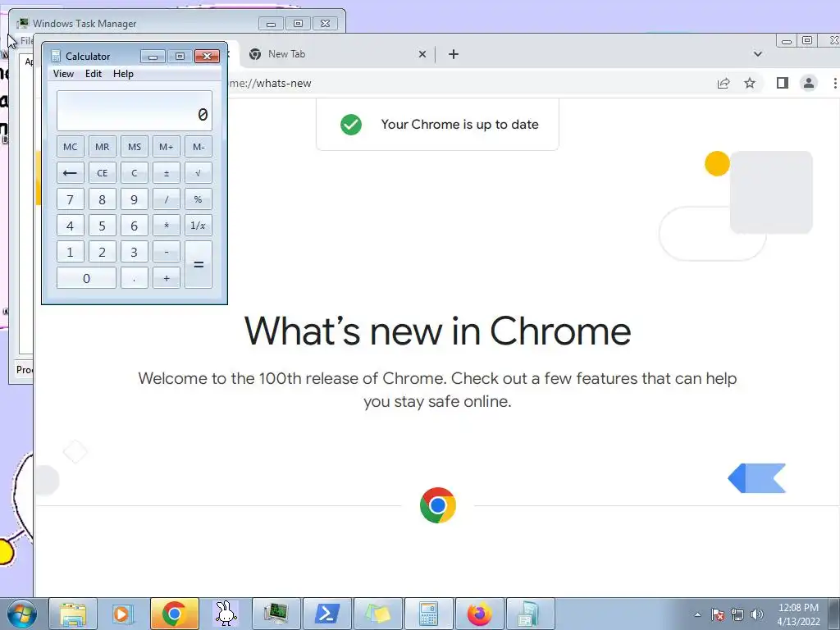The width and height of the screenshot is (840, 630).
Task: Open PowerShell from the taskbar
Action: tap(327, 614)
